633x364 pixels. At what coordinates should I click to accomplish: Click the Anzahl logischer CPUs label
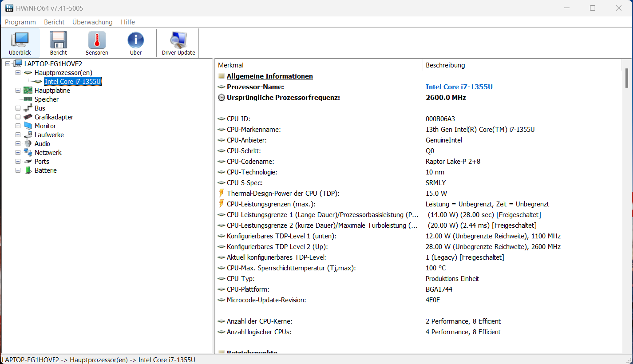[259, 332]
